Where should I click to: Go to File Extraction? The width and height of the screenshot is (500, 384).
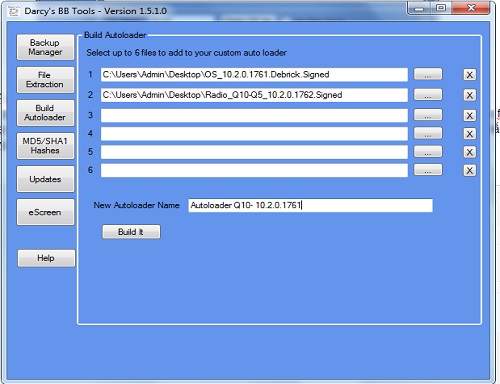tap(45, 80)
